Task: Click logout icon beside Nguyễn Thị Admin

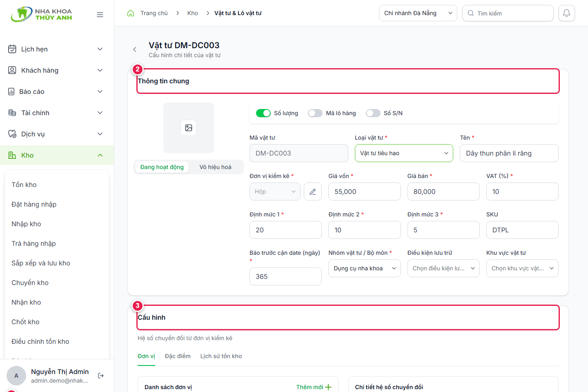Action: click(x=101, y=376)
